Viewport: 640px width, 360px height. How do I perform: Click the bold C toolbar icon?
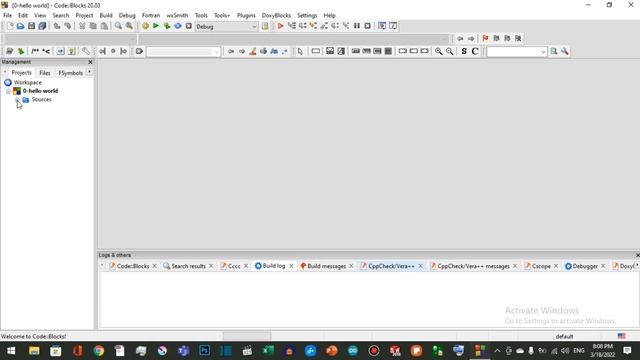(475, 51)
